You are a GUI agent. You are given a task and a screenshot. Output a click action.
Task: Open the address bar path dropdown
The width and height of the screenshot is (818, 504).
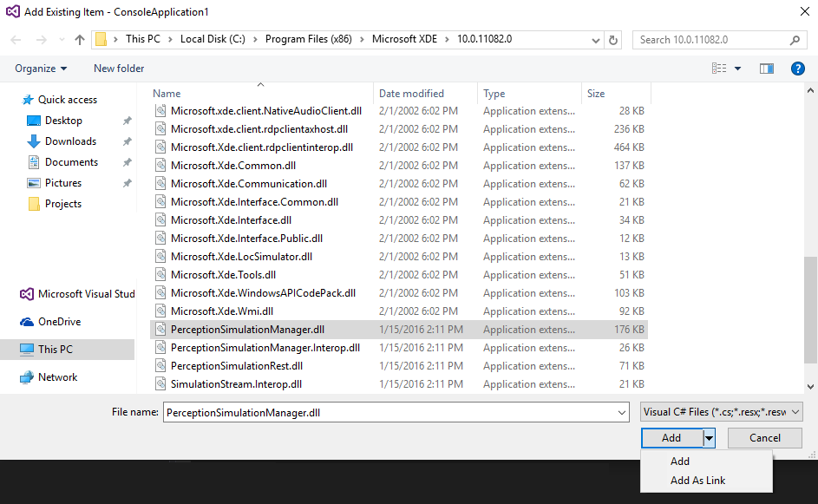coord(595,39)
